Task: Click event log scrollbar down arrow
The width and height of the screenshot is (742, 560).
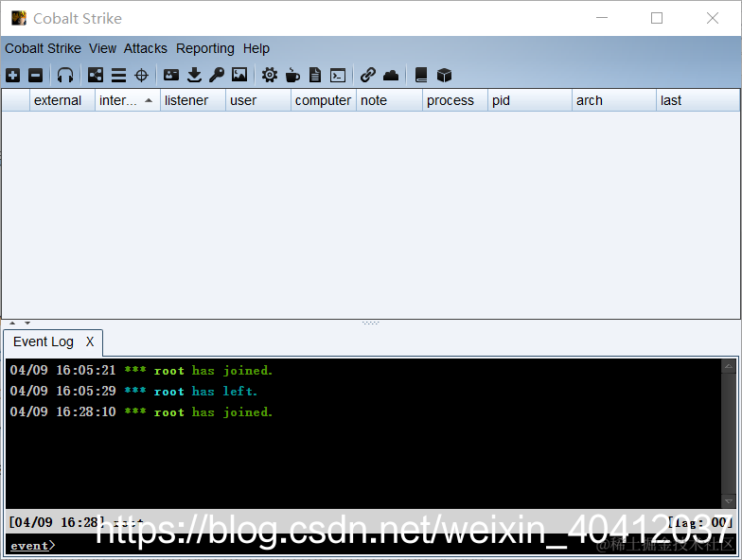Action: pos(729,501)
